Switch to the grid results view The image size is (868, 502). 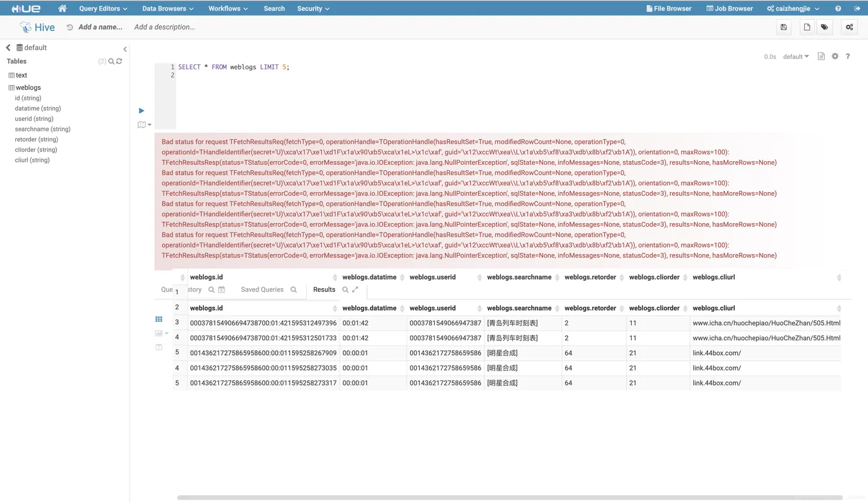click(x=159, y=319)
